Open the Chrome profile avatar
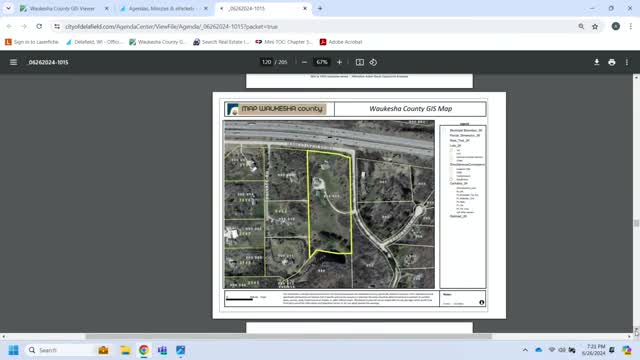This screenshot has height=360, width=640. pyautogui.click(x=616, y=26)
